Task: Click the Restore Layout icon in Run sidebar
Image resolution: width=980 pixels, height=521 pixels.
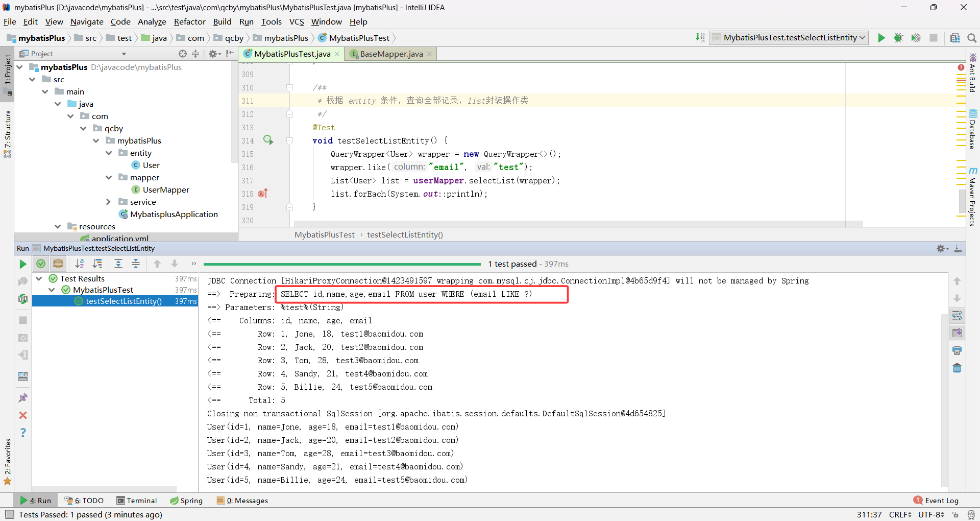Action: [23, 376]
